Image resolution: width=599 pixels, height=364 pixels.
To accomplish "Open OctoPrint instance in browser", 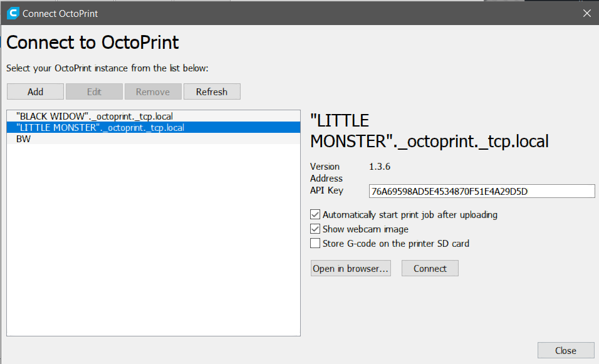I will click(351, 268).
